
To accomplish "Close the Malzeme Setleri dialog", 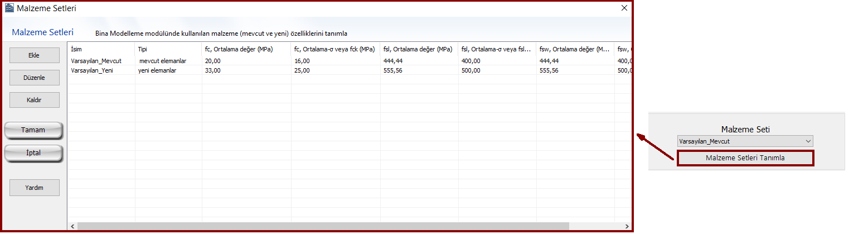I will 624,8.
